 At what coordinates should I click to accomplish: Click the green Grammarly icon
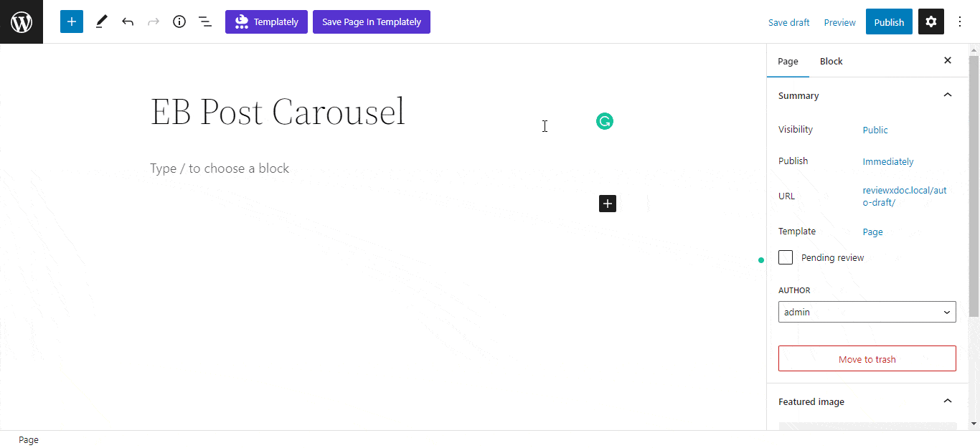tap(605, 121)
